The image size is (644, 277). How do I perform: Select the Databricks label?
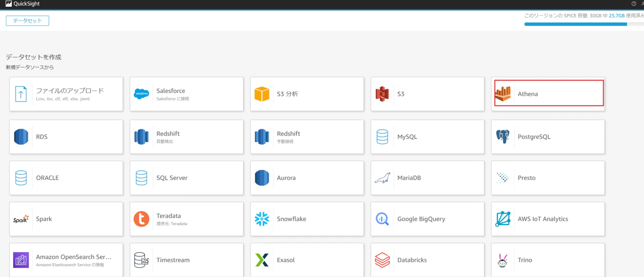coord(412,260)
